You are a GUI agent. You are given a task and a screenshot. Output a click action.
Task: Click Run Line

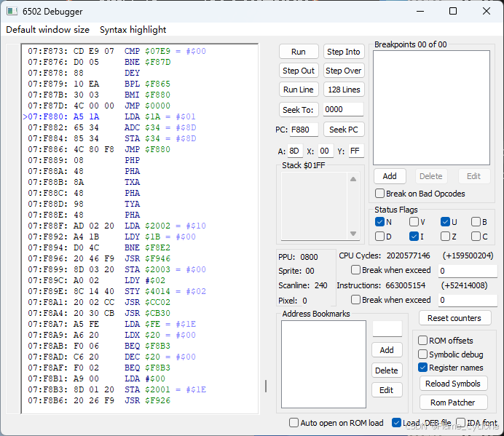[x=299, y=90]
